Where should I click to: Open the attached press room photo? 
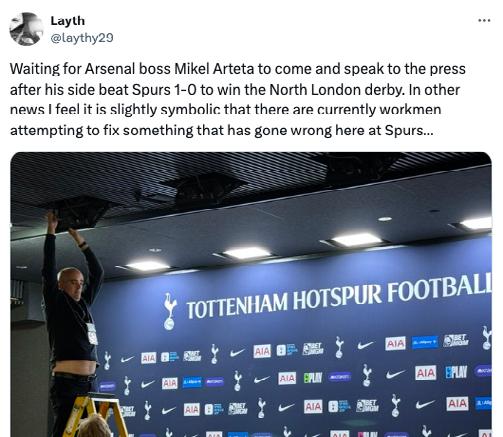point(251,294)
